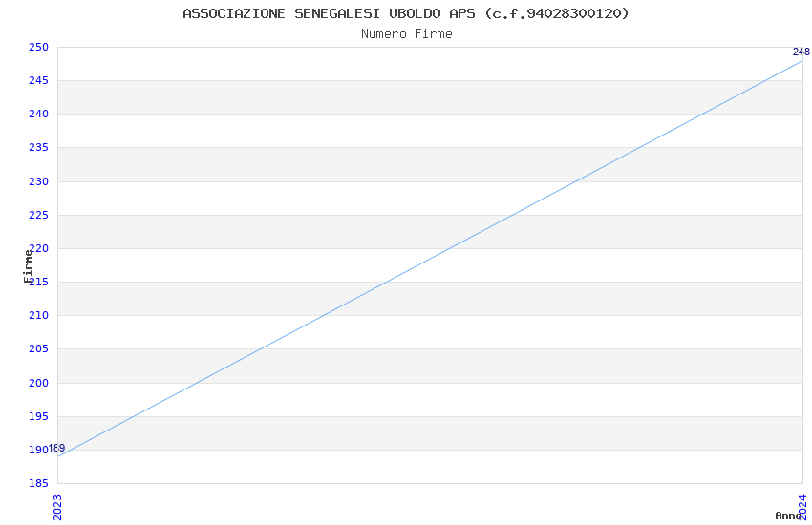The image size is (812, 525).
Task: Click the 220 y-axis tick label
Action: tap(39, 248)
